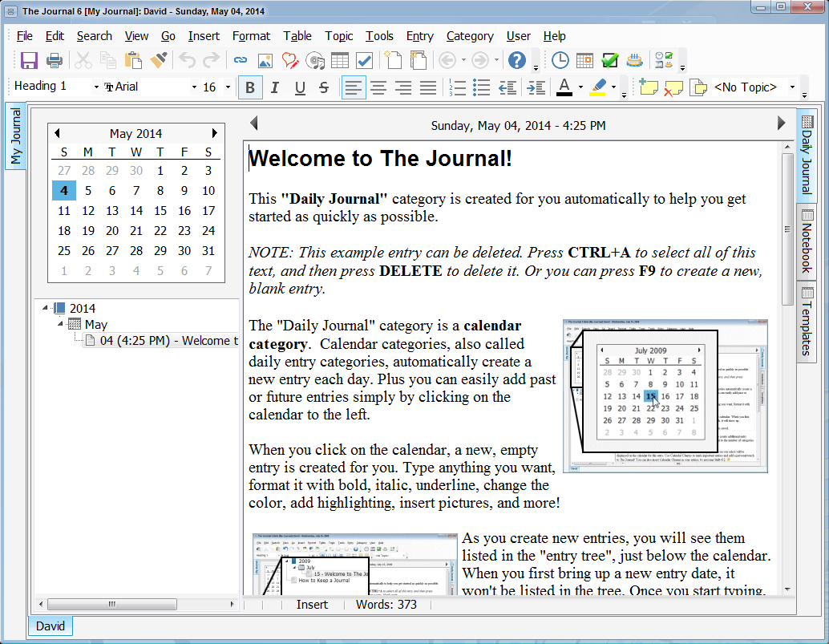
Task: Decrease the paragraph indent
Action: (508, 87)
